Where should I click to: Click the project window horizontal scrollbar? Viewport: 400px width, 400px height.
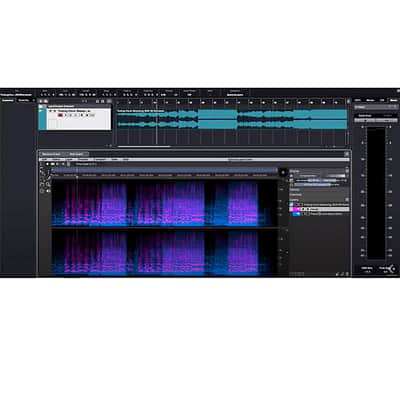point(144,146)
